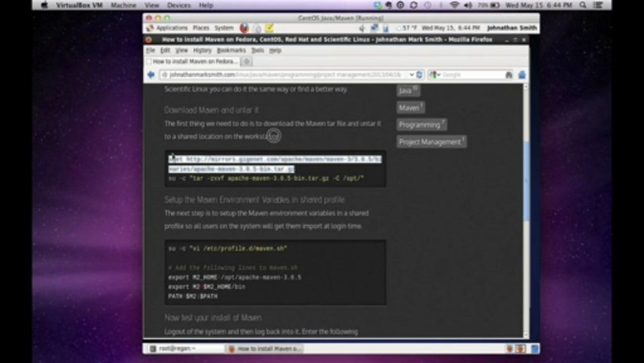This screenshot has height=363, width=644.
Task: Click the highlighted wget mirrors.gigenet.com command
Action: (x=275, y=164)
